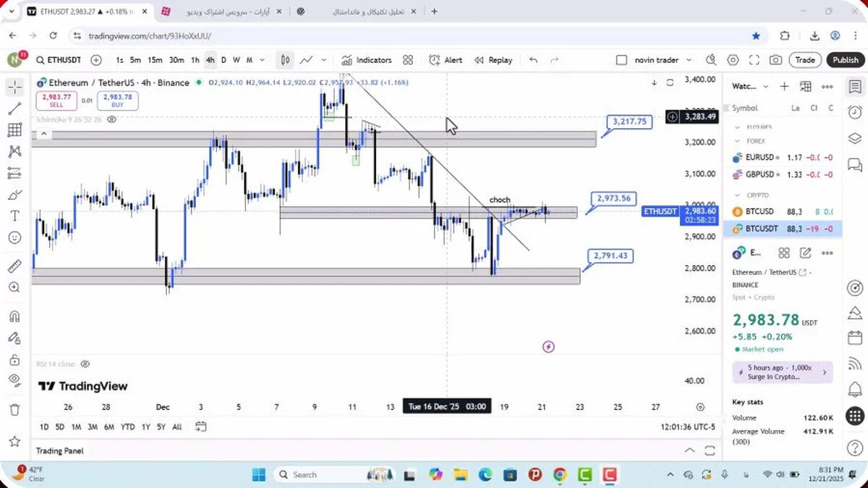Show All data date range
Image resolution: width=868 pixels, height=488 pixels.
coord(177,427)
